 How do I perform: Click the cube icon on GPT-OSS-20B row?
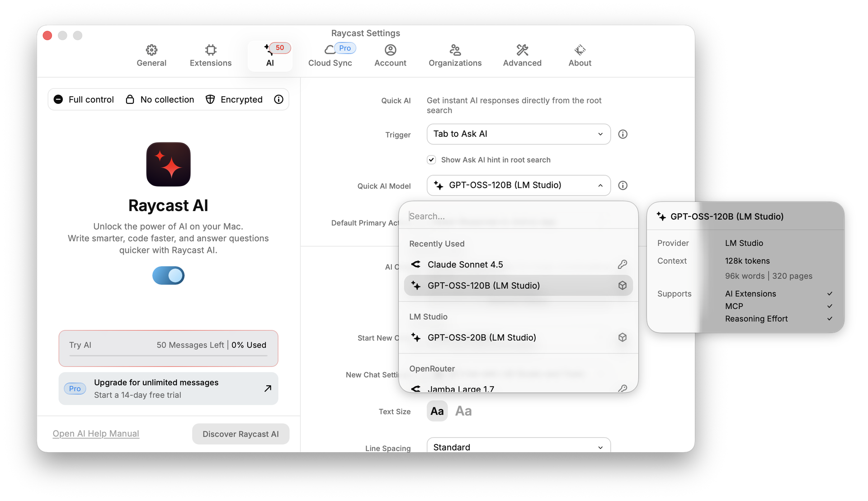(x=623, y=337)
